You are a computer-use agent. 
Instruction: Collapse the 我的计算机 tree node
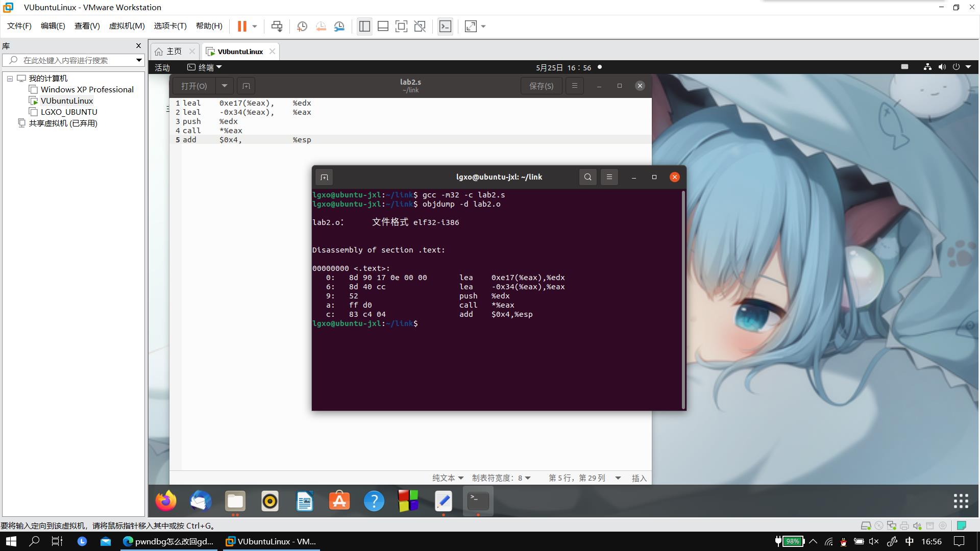(x=10, y=79)
